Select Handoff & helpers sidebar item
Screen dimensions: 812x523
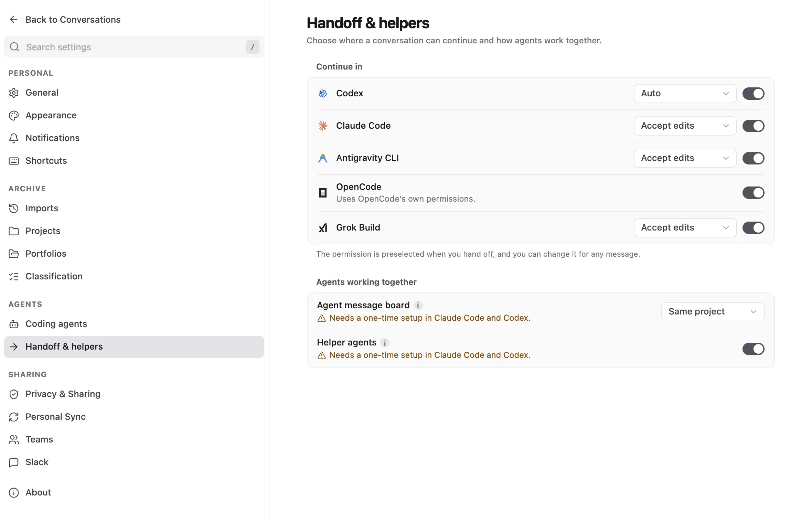[134, 347]
